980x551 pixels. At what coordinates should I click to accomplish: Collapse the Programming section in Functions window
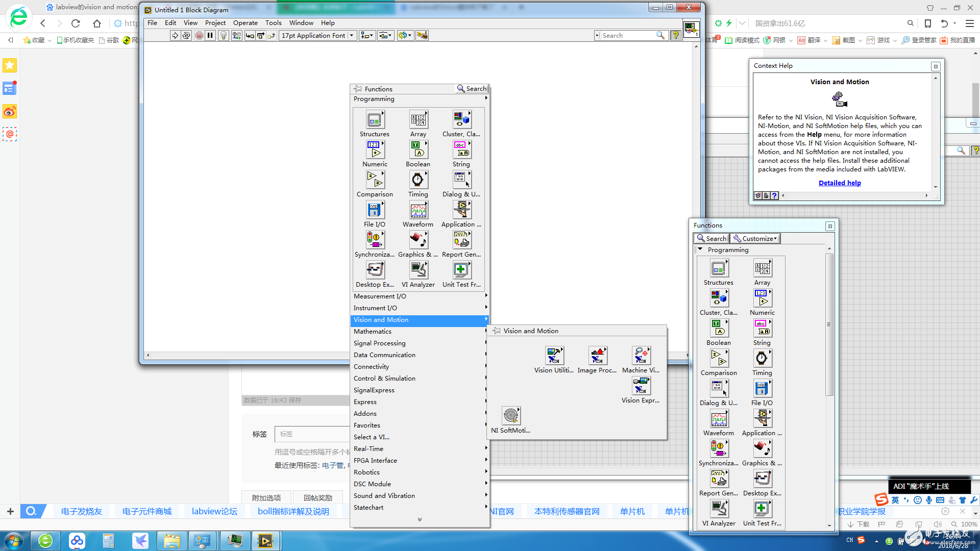(700, 249)
